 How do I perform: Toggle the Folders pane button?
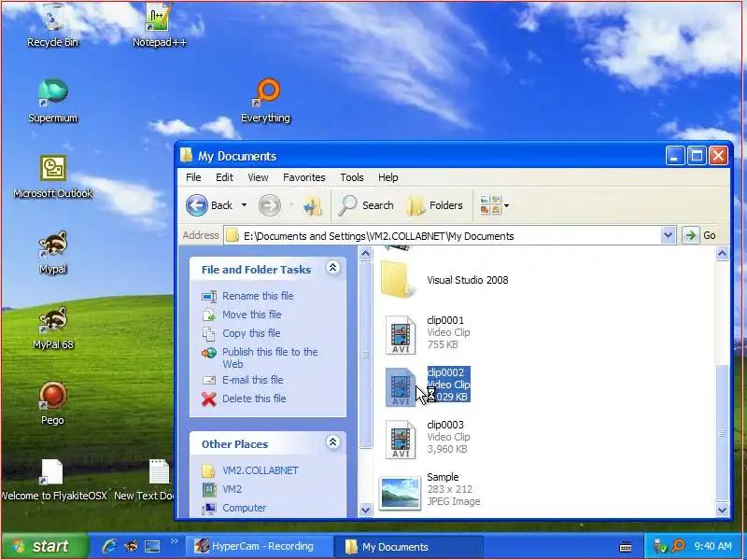pos(434,205)
